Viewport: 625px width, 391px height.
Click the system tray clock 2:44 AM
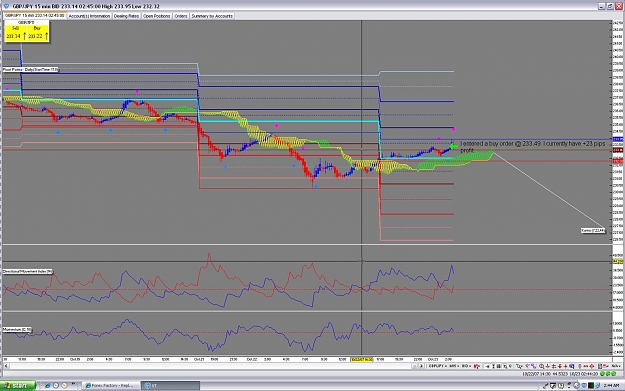pyautogui.click(x=611, y=385)
